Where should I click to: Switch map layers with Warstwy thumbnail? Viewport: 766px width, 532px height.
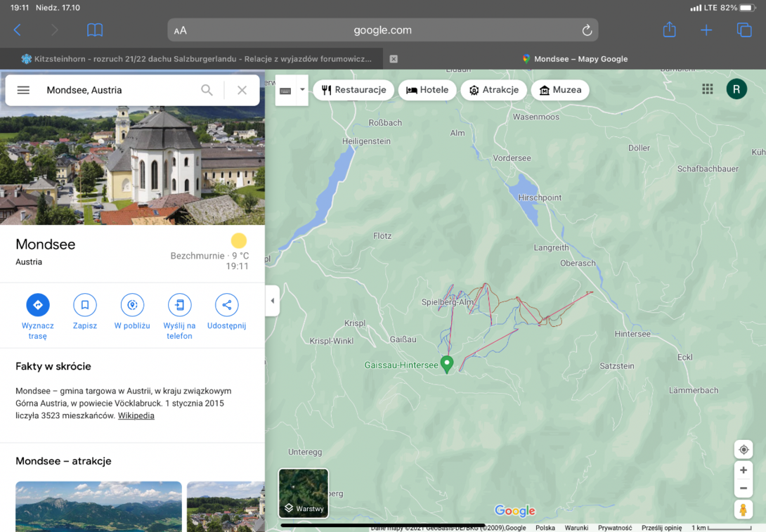(304, 493)
